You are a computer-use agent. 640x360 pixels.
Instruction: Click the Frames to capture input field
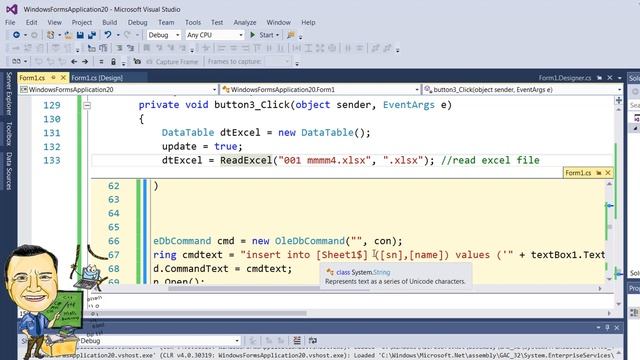click(x=278, y=62)
